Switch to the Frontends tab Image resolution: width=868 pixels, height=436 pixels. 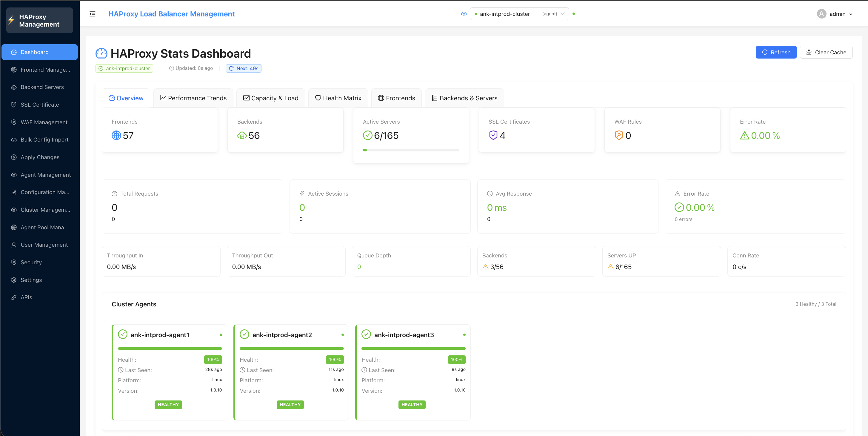396,98
